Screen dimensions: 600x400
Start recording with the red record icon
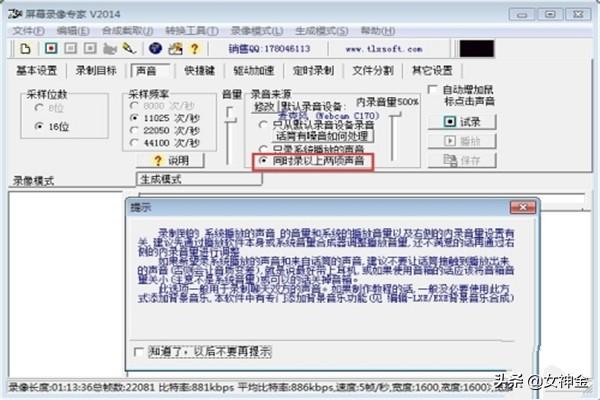click(51, 48)
